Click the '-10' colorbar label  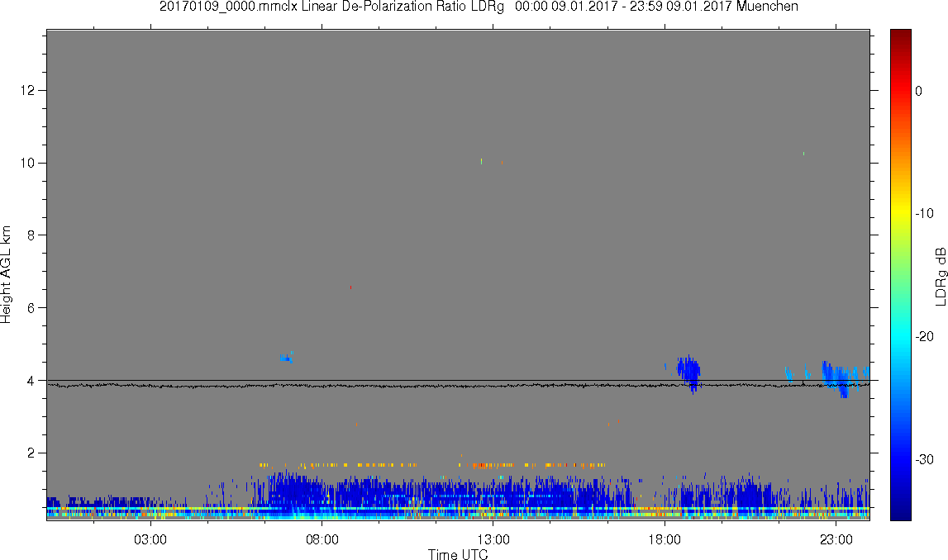924,214
